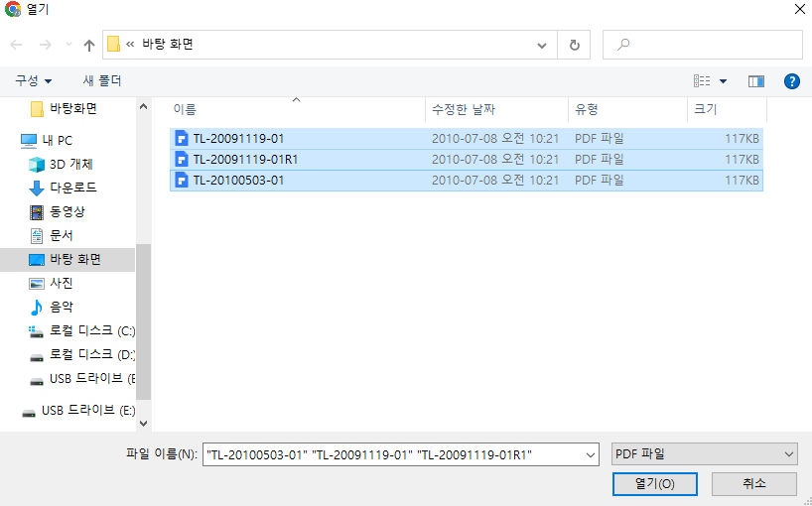The image size is (812, 506).
Task: Select file TL-20091119-01
Action: click(467, 139)
